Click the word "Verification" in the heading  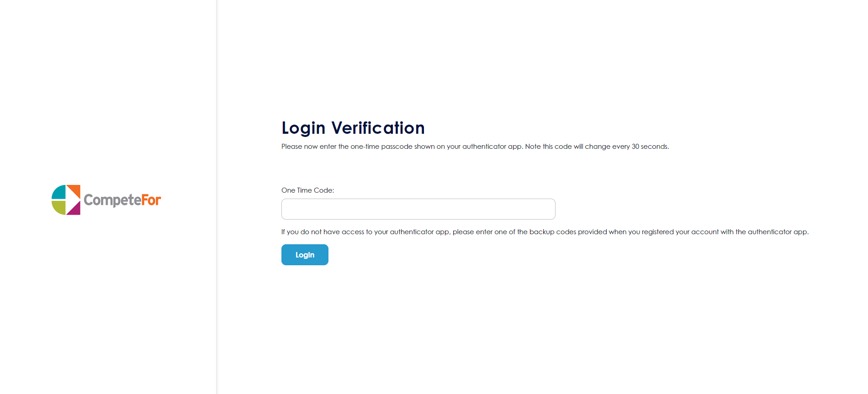pos(378,128)
